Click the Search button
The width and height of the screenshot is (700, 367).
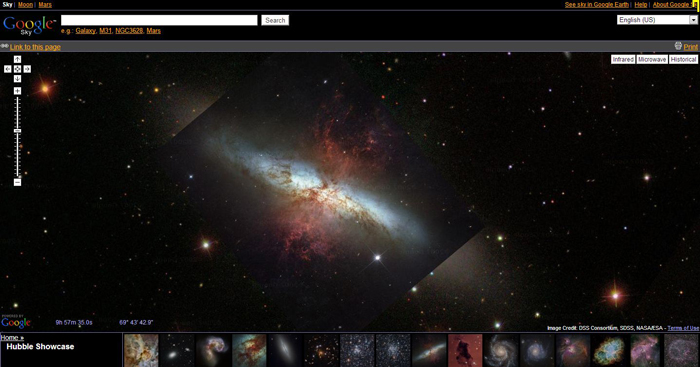(x=275, y=20)
